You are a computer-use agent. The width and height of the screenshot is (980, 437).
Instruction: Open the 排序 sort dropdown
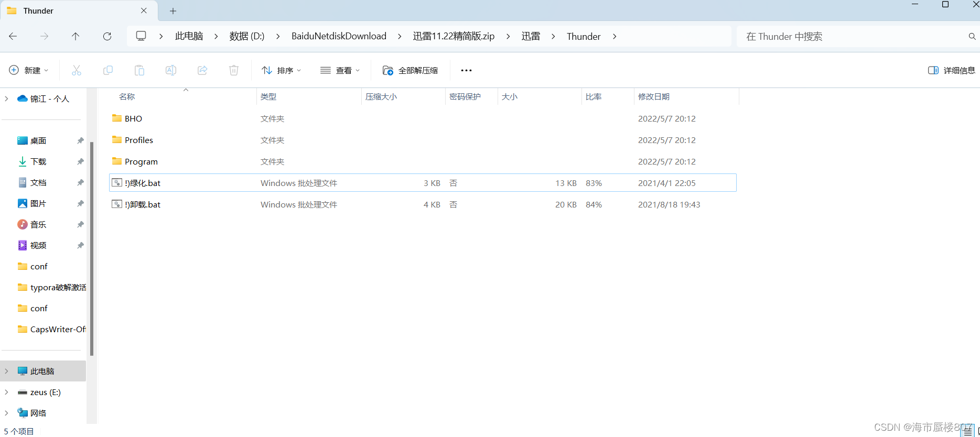[282, 70]
